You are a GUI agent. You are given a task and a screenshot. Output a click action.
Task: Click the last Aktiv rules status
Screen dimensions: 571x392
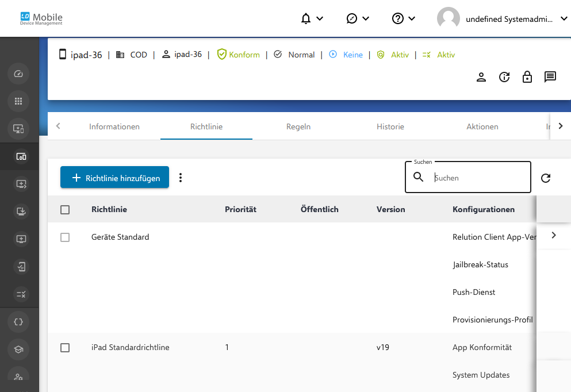446,55
